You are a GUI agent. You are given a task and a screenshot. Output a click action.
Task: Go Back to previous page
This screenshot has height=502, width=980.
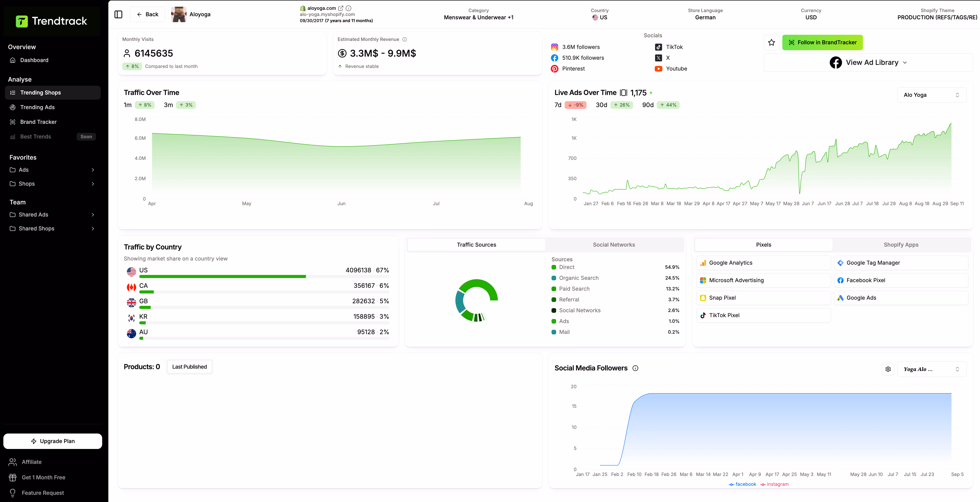coord(147,14)
